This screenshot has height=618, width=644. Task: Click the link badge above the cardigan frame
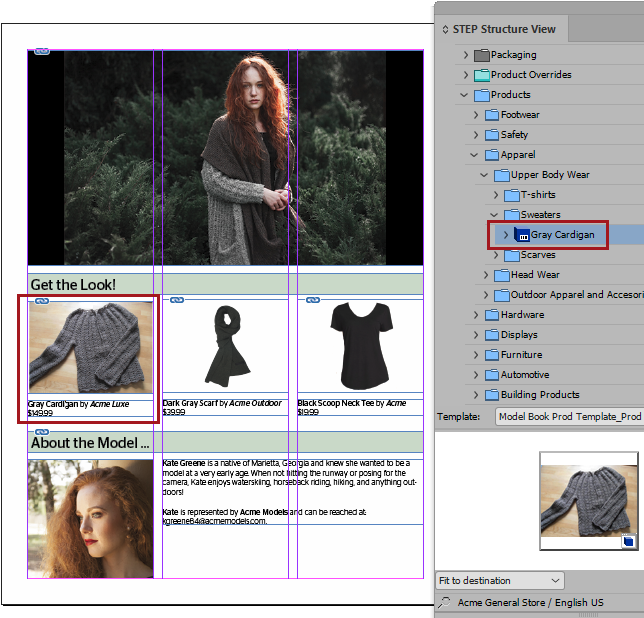[42, 300]
